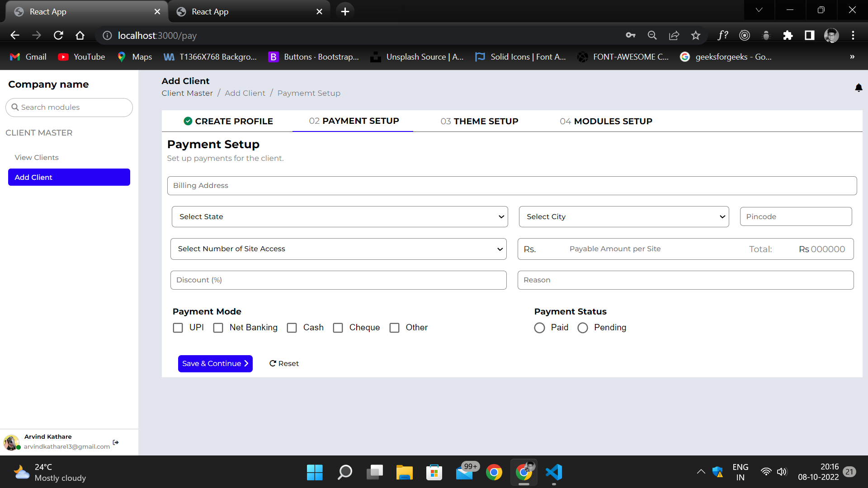Select Paid payment status
868x488 pixels.
click(539, 328)
